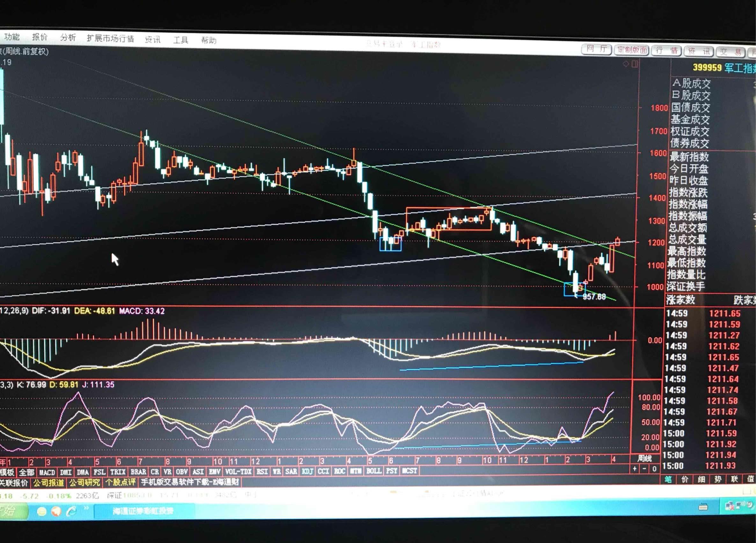The width and height of the screenshot is (756, 543).
Task: Switch to the EMV indicator tab
Action: 214,471
